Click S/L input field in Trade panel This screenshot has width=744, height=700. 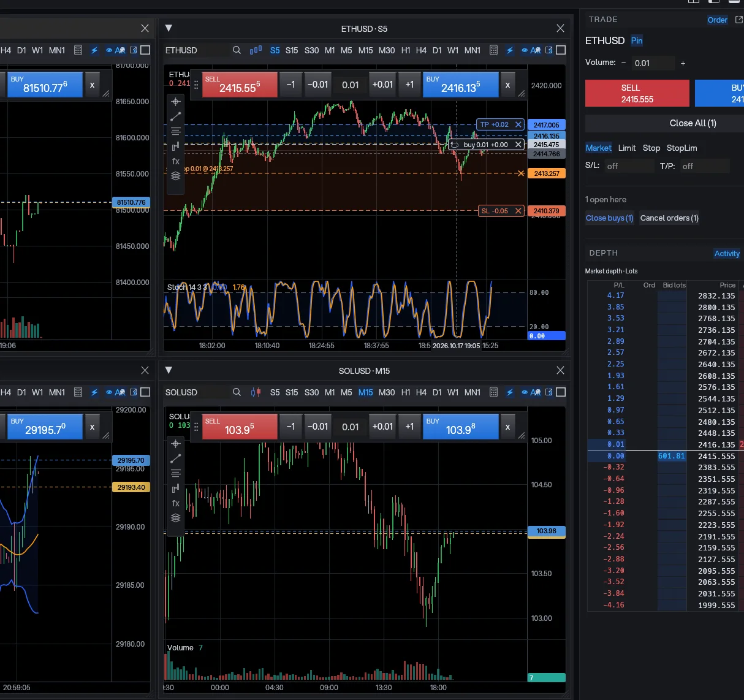(628, 166)
